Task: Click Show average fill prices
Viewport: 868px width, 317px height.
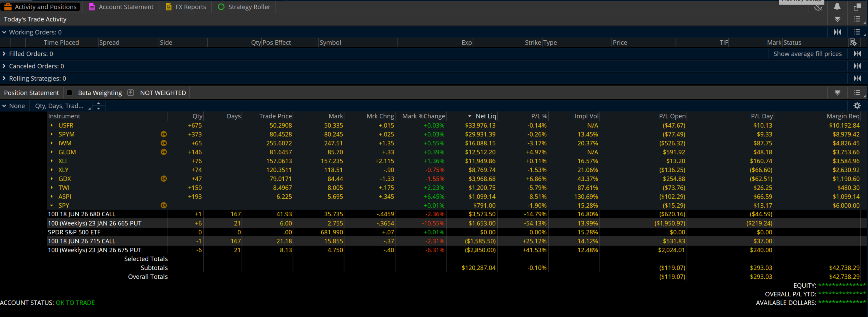Action: pyautogui.click(x=807, y=54)
